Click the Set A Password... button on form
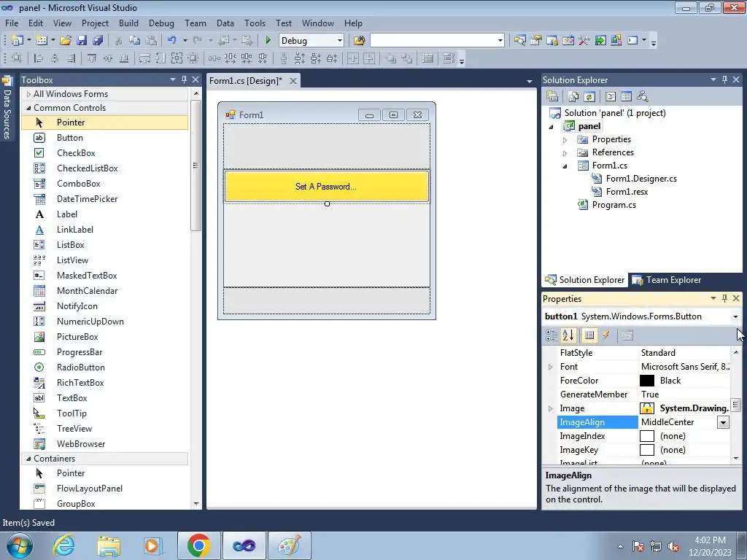This screenshot has width=747, height=560. pyautogui.click(x=326, y=187)
